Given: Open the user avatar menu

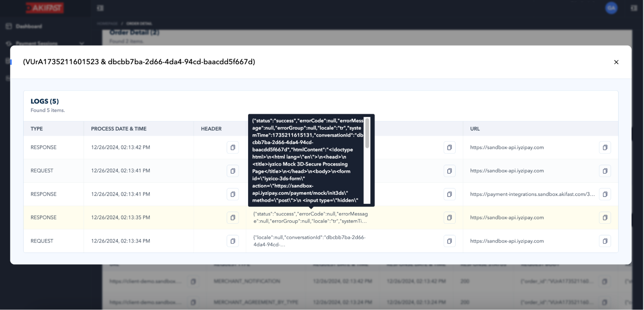Looking at the screenshot, I should coord(611,8).
